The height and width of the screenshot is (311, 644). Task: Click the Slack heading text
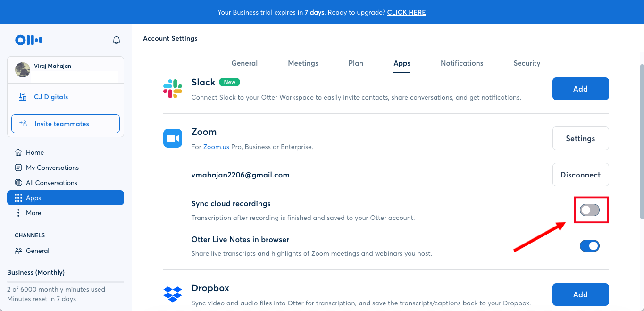[203, 82]
